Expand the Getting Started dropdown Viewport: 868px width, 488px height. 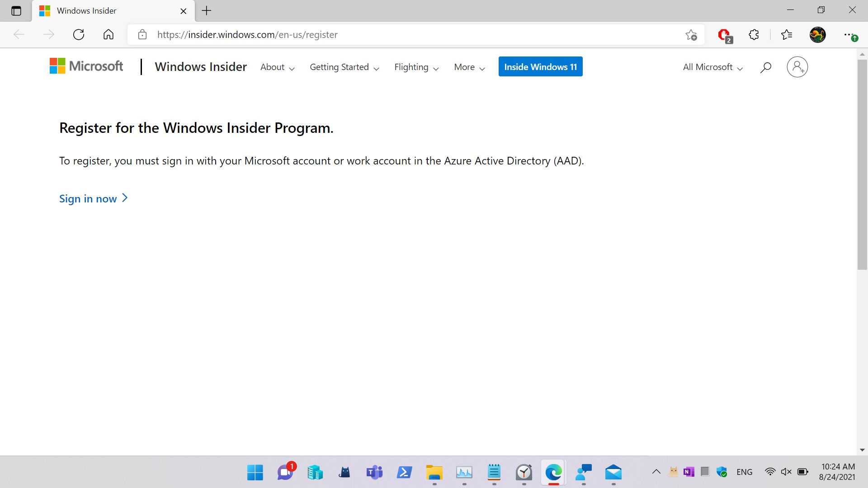(344, 67)
